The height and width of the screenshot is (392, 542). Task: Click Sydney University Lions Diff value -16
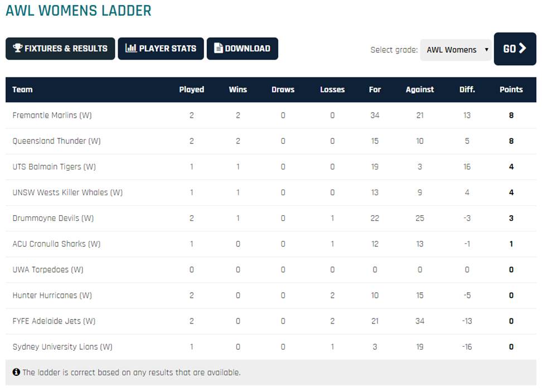click(x=467, y=347)
